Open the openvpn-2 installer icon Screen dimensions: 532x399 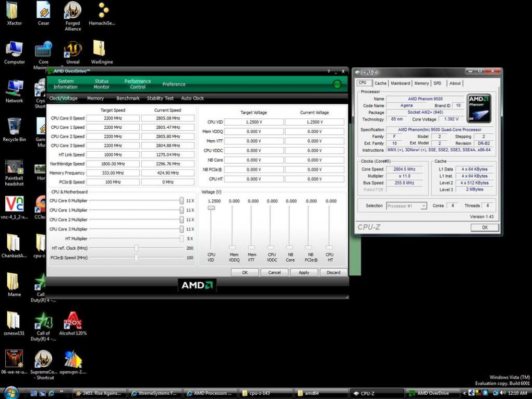click(72, 362)
